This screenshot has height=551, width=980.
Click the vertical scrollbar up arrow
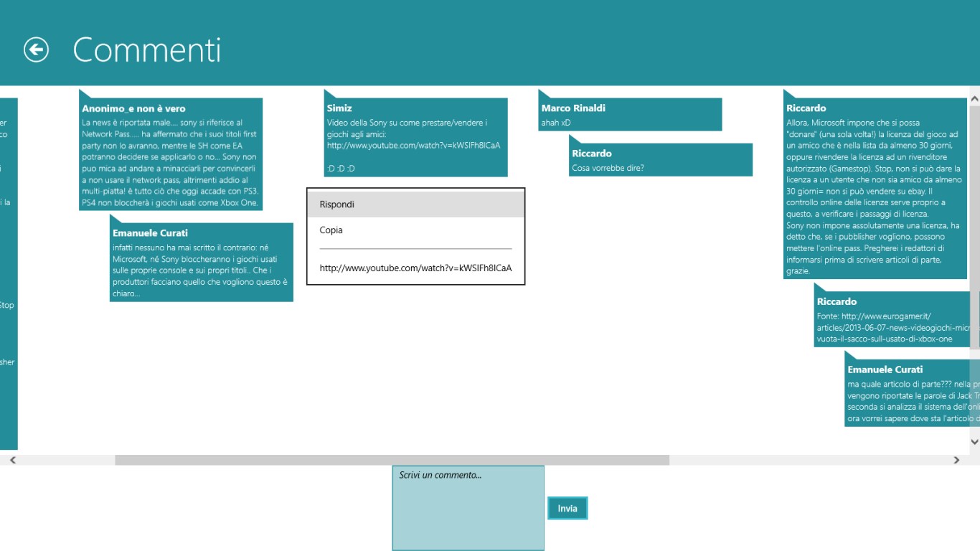[974, 98]
